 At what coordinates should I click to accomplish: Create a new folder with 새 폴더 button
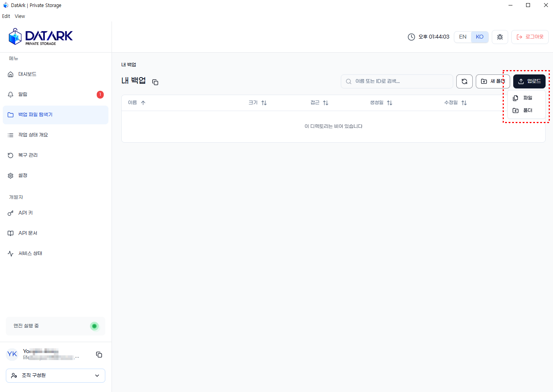coord(493,81)
